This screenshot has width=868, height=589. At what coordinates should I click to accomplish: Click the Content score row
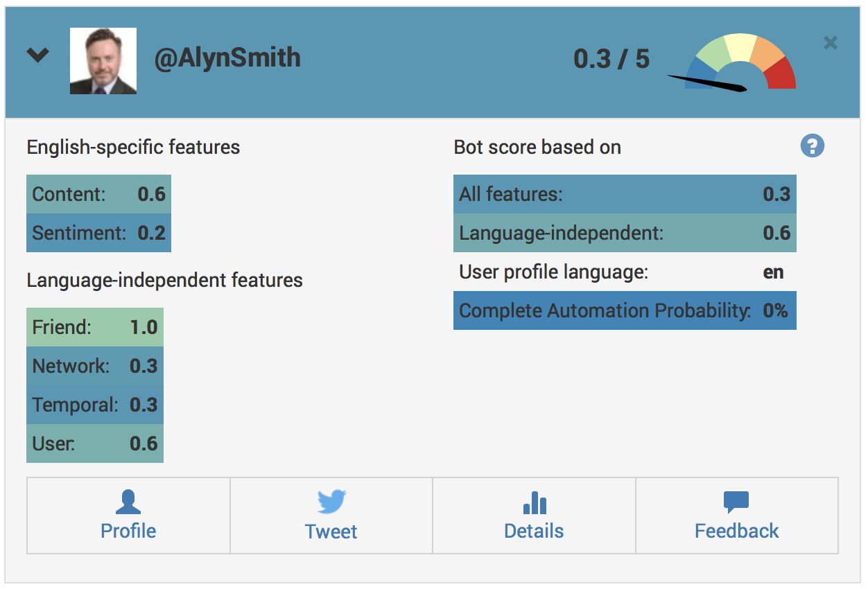pos(98,194)
